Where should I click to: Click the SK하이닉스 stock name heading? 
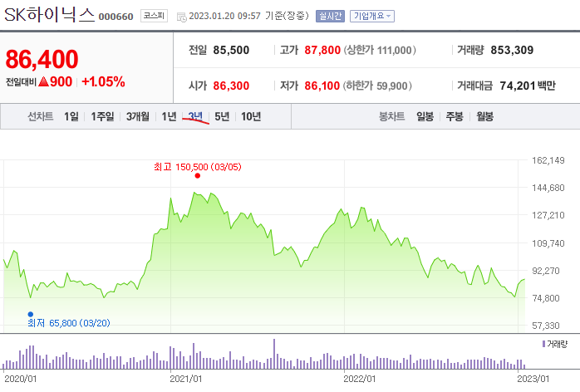coord(50,15)
